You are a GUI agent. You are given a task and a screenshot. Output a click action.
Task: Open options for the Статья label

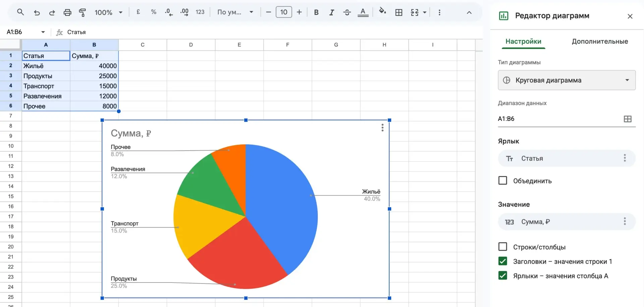[x=625, y=158]
